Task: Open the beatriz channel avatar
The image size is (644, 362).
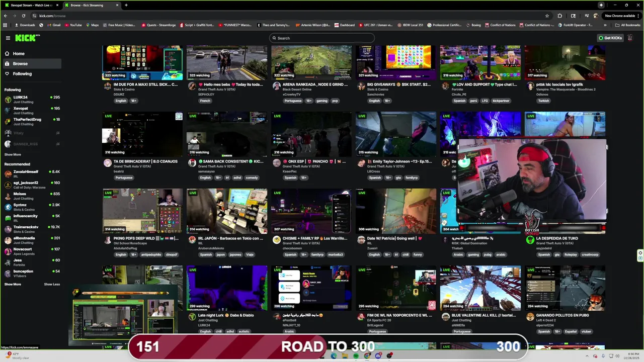Action: click(x=107, y=163)
